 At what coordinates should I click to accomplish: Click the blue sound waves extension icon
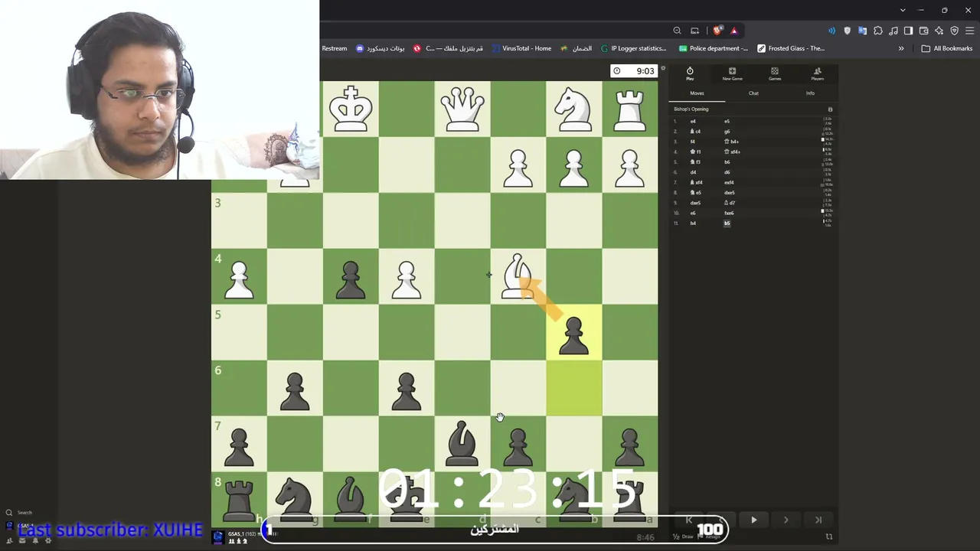[831, 31]
